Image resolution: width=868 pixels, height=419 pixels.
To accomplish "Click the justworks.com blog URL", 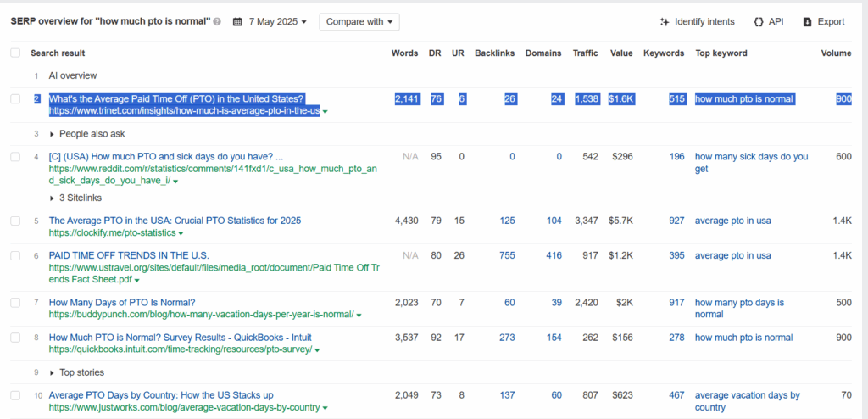I will [184, 407].
